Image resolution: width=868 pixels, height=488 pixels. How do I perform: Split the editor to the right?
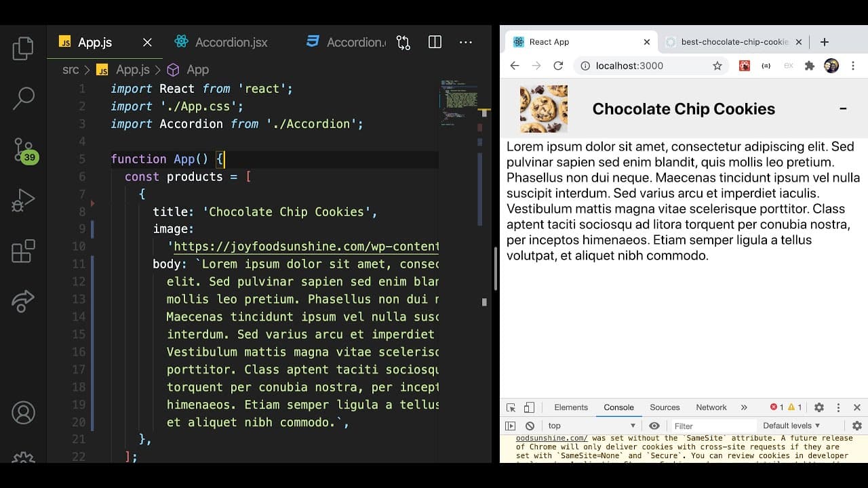pos(435,42)
